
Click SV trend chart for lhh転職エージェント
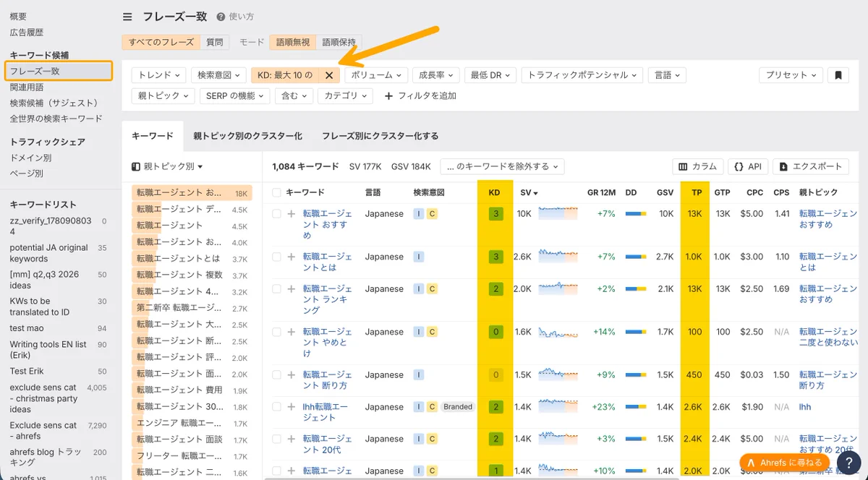click(558, 406)
